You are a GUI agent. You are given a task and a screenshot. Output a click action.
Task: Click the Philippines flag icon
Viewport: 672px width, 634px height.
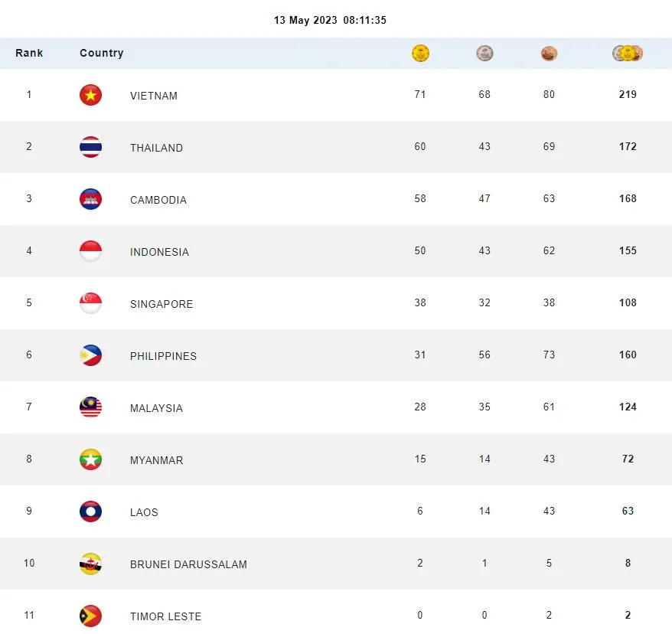point(90,355)
